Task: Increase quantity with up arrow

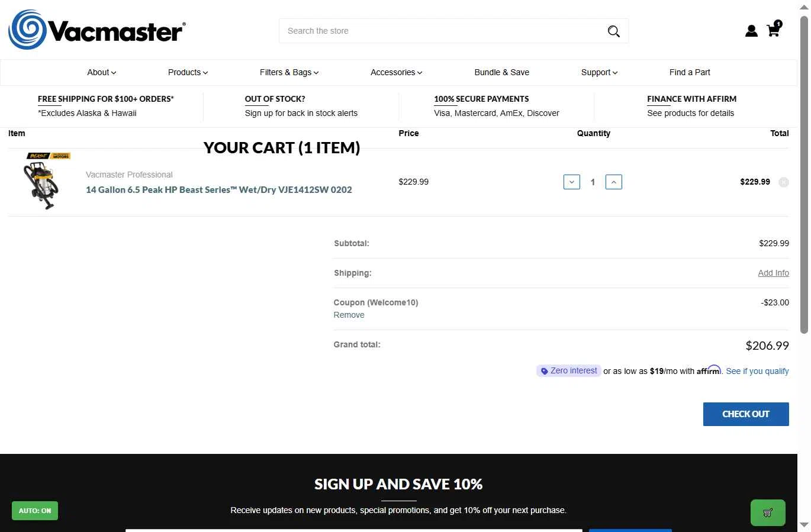Action: pos(614,182)
